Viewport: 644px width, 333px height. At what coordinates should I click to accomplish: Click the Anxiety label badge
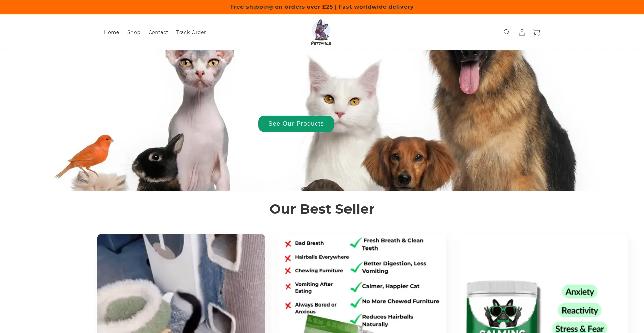click(x=580, y=292)
